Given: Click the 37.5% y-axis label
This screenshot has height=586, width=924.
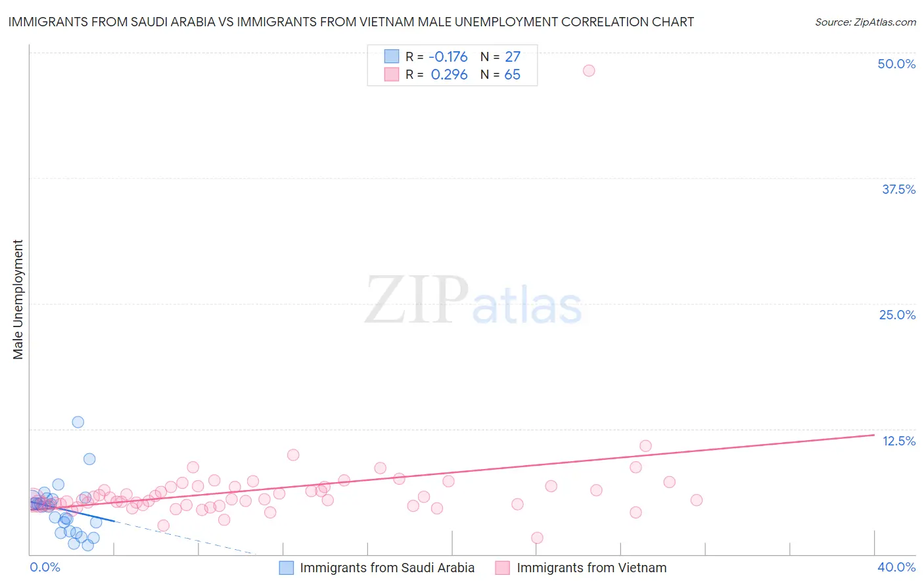Looking at the screenshot, I should 898,189.
